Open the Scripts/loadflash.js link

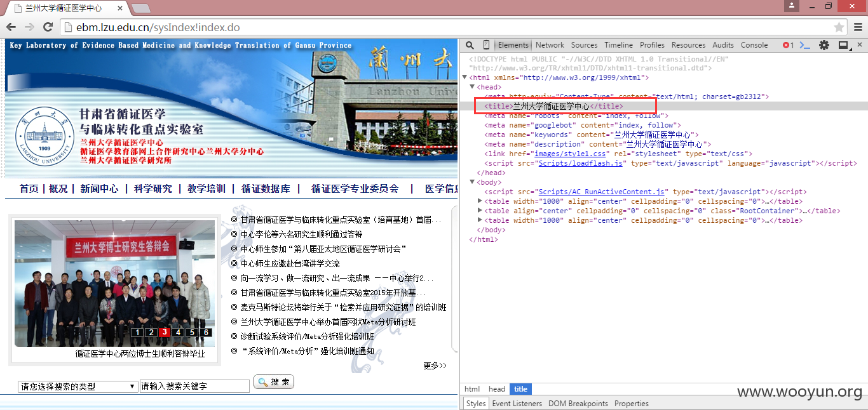(x=581, y=163)
